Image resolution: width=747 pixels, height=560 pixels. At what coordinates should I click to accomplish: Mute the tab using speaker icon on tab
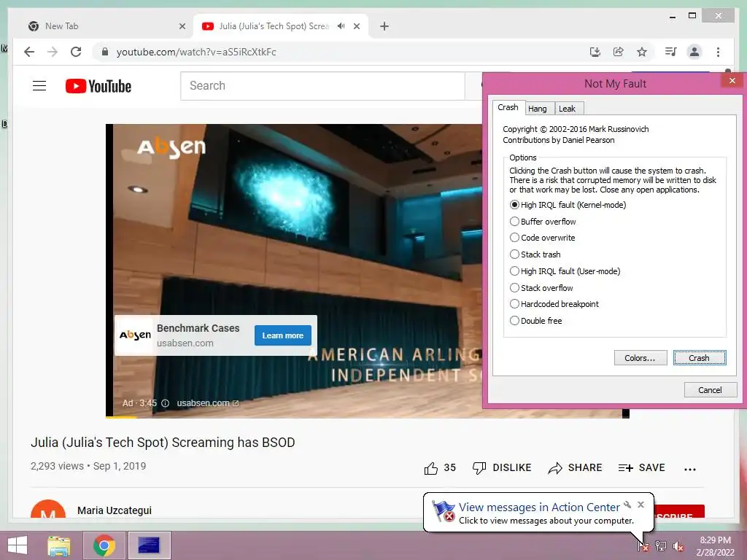(341, 26)
